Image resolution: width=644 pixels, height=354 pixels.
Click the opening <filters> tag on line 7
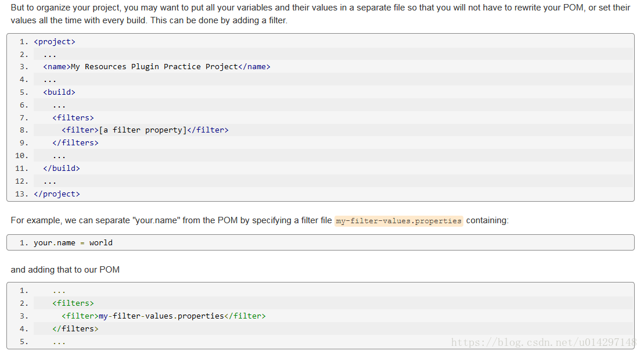73,117
